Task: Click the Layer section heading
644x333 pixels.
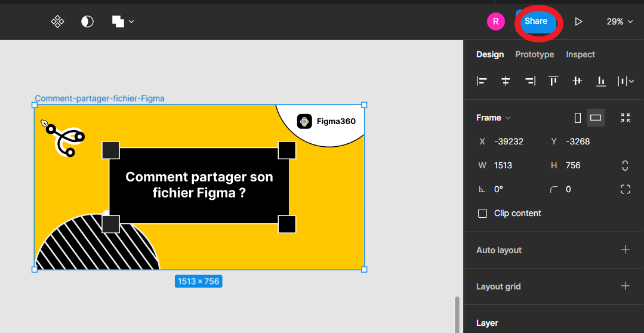Action: [x=487, y=323]
